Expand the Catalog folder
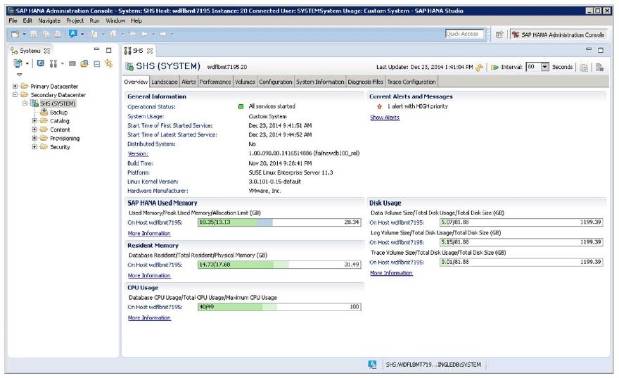The height and width of the screenshot is (378, 619). pyautogui.click(x=34, y=121)
